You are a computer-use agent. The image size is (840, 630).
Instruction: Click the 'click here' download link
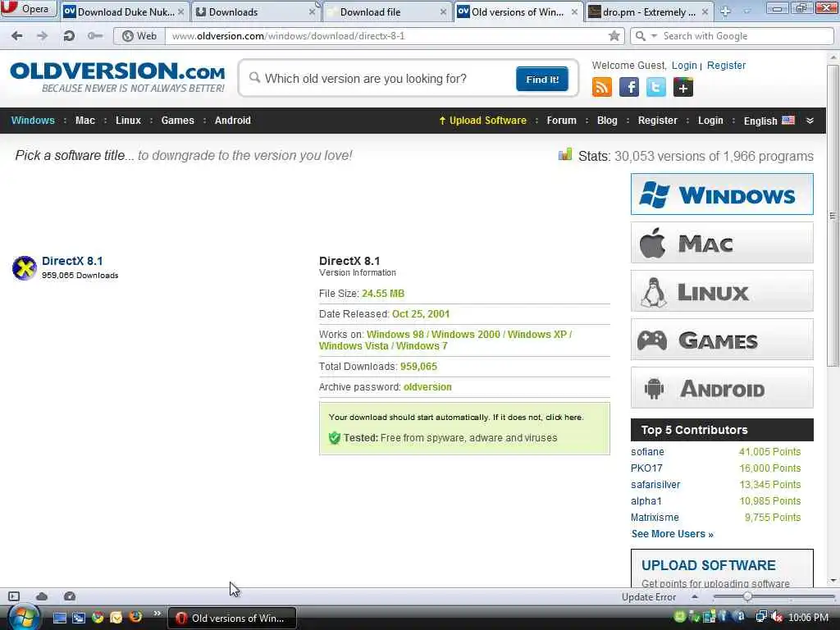[x=564, y=418]
